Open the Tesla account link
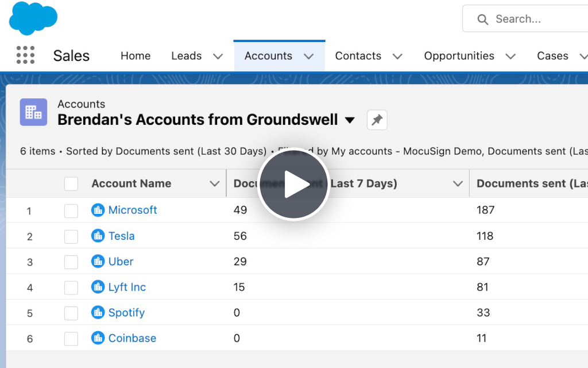 pyautogui.click(x=121, y=236)
